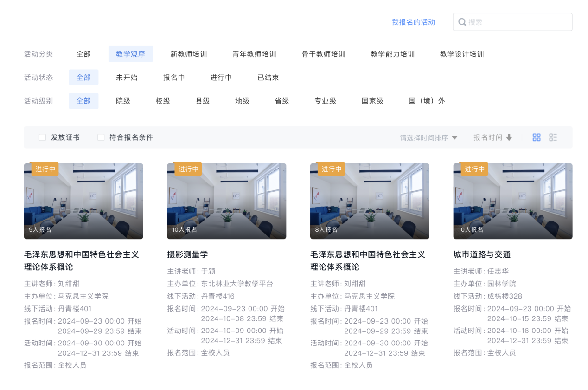588x390 pixels.
Task: Enable the 发放证书 checkbox
Action: click(x=42, y=137)
